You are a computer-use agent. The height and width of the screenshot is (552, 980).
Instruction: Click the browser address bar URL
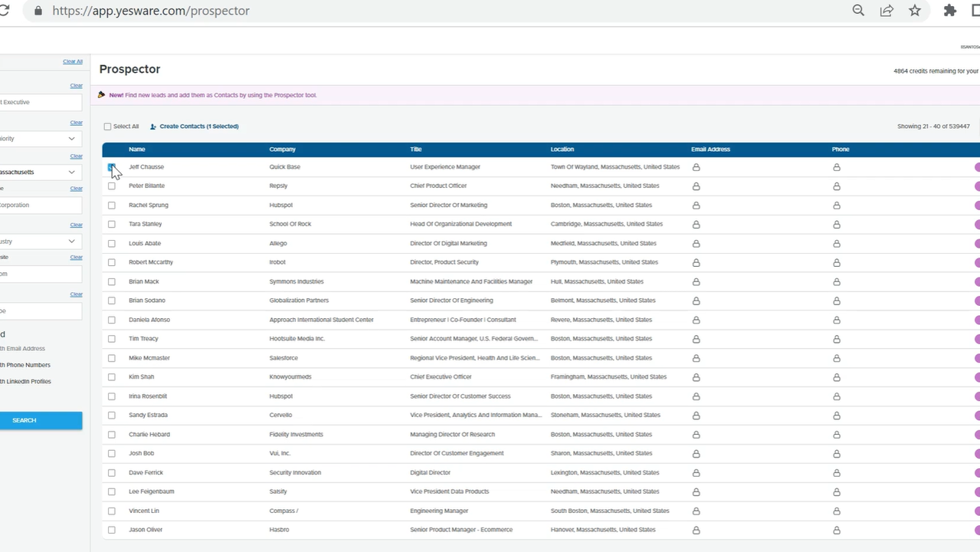[151, 11]
